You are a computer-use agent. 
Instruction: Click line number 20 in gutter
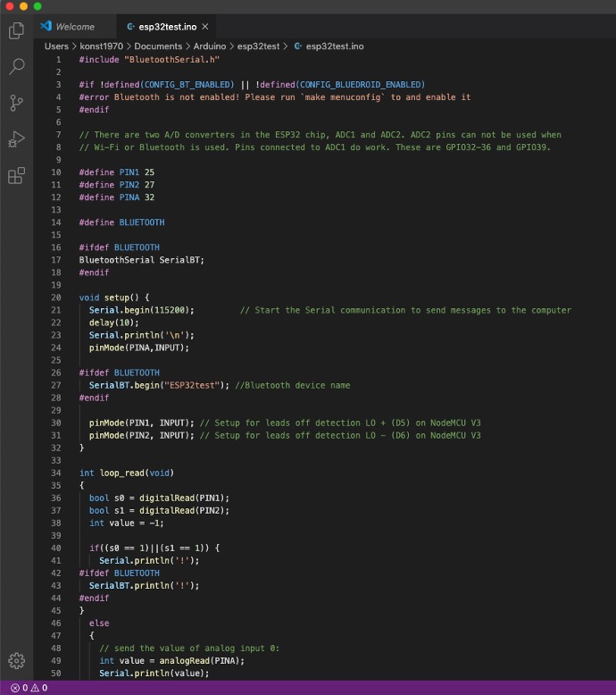[x=56, y=297]
